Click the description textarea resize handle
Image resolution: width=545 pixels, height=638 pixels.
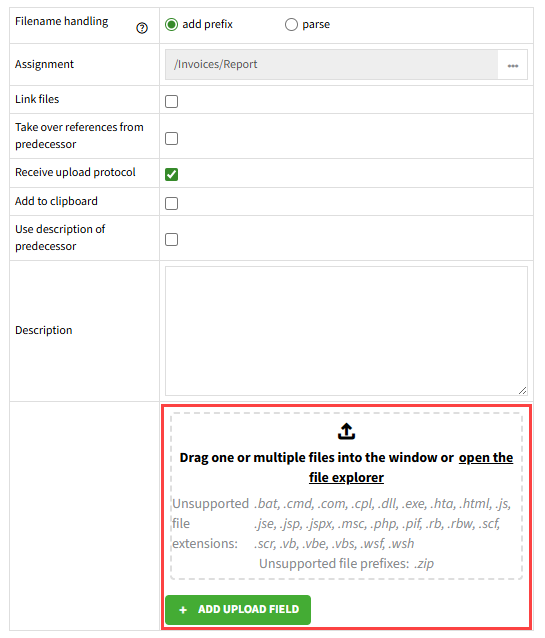click(x=523, y=391)
